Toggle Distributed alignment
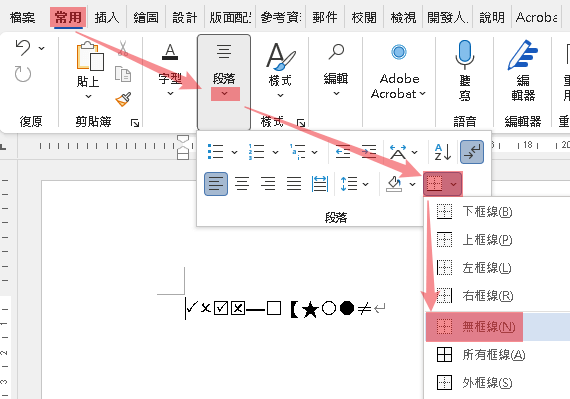This screenshot has width=570, height=399. point(320,184)
